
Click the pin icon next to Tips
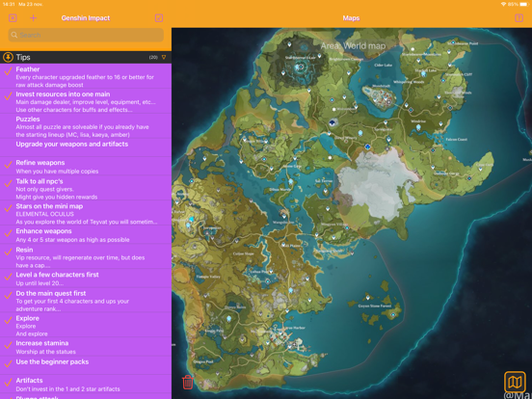click(8, 57)
